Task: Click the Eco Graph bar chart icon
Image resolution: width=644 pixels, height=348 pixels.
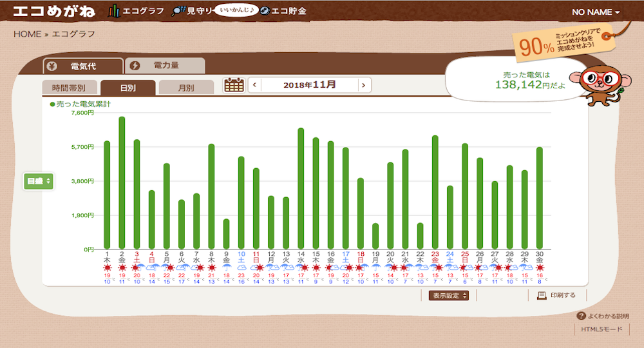Action: 114,11
